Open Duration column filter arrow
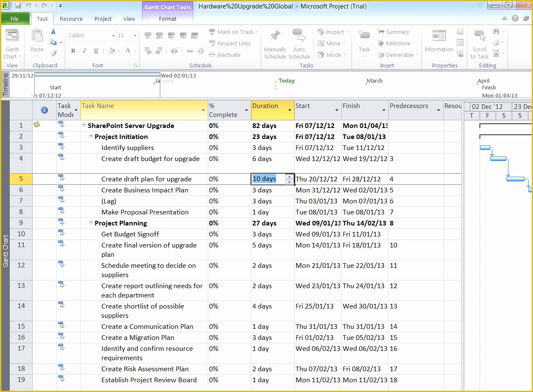 click(290, 110)
